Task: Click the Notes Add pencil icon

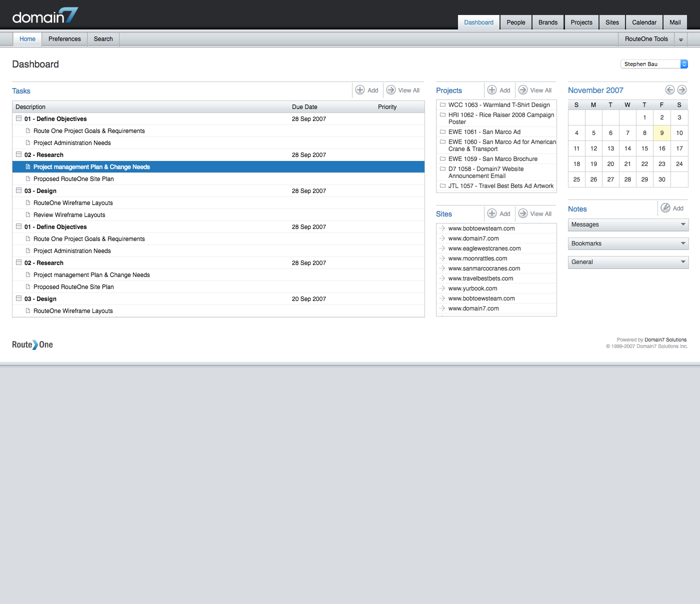Action: (x=665, y=208)
